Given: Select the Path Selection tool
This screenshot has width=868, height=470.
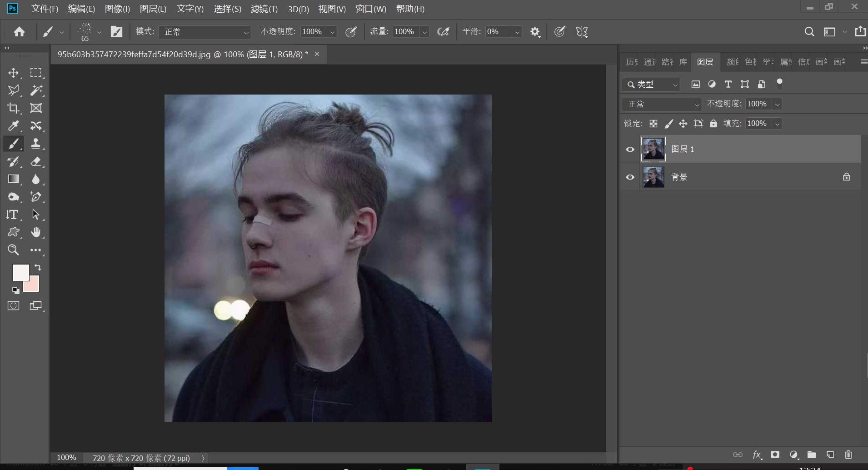Looking at the screenshot, I should (x=36, y=215).
